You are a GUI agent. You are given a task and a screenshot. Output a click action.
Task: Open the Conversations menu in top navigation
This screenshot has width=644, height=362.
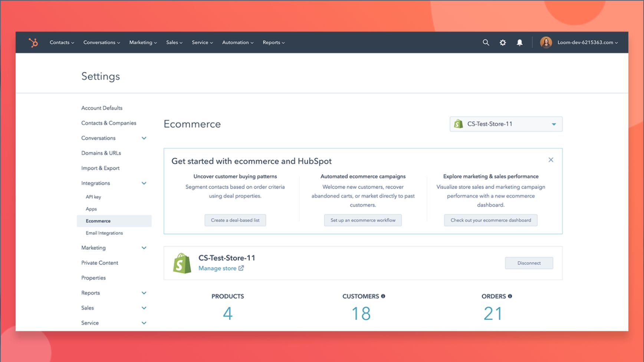pos(101,42)
